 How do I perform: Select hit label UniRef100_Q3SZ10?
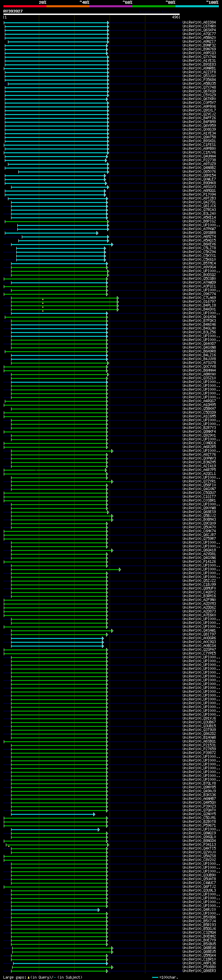pyautogui.click(x=199, y=378)
